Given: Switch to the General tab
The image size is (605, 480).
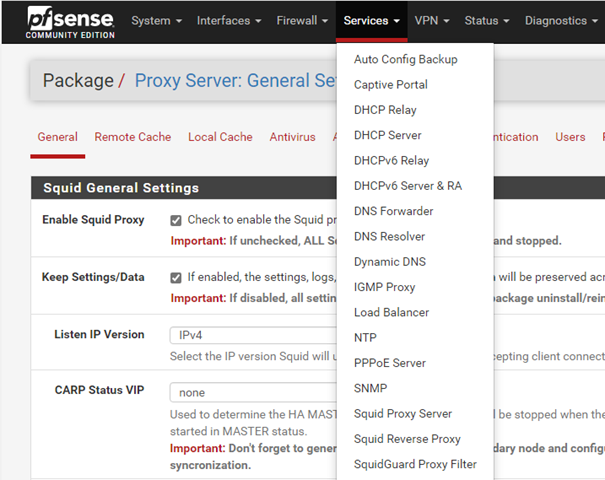Looking at the screenshot, I should pyautogui.click(x=57, y=137).
